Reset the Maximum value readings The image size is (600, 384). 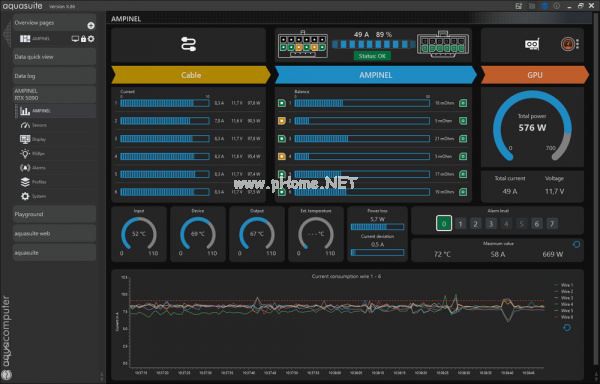[x=576, y=244]
